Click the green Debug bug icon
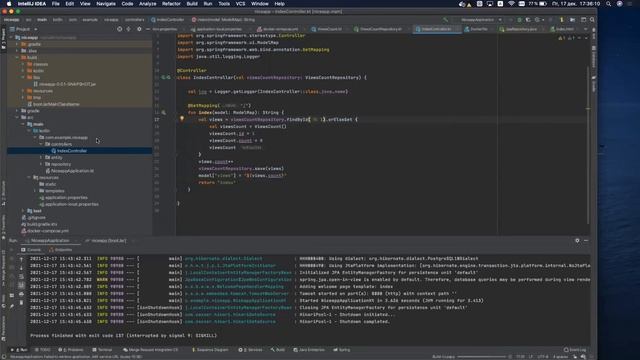 [x=519, y=20]
